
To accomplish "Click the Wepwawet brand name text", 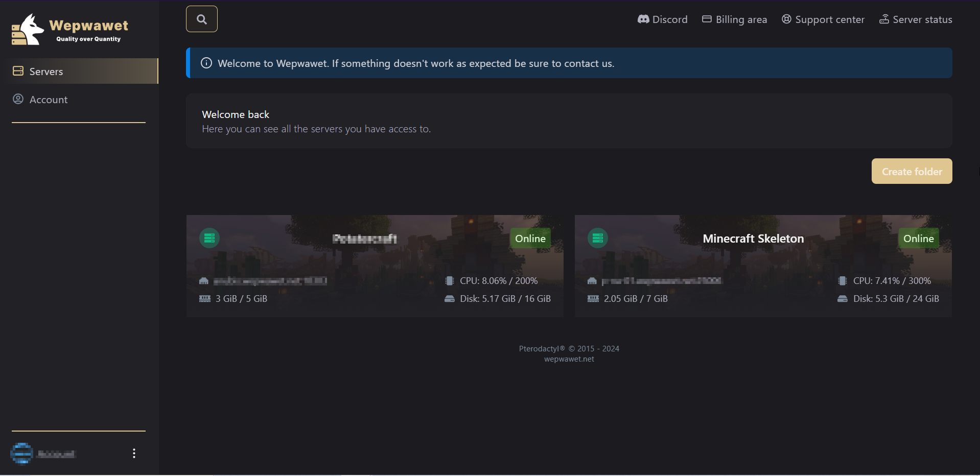I will tap(89, 26).
